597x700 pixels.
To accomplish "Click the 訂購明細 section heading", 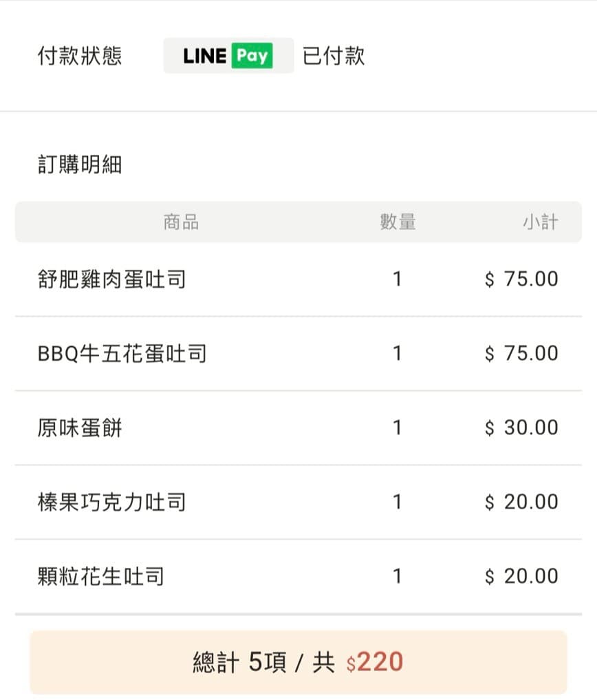I will pos(80,165).
